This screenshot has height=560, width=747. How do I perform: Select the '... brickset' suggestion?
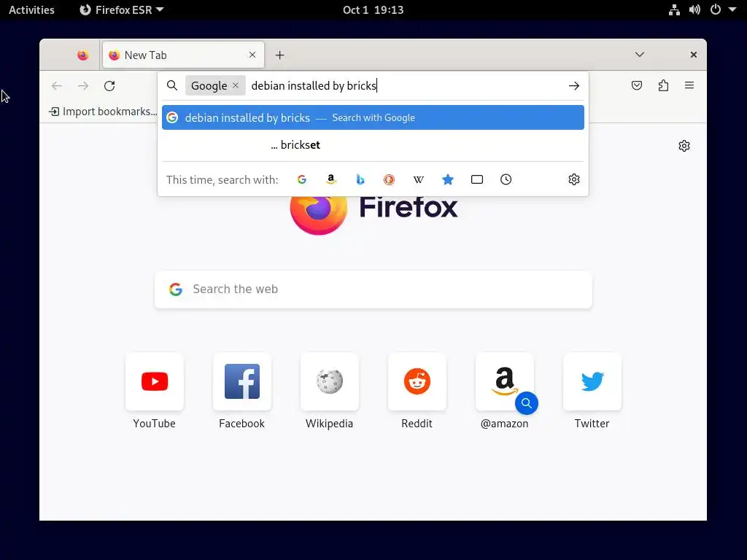(x=373, y=145)
